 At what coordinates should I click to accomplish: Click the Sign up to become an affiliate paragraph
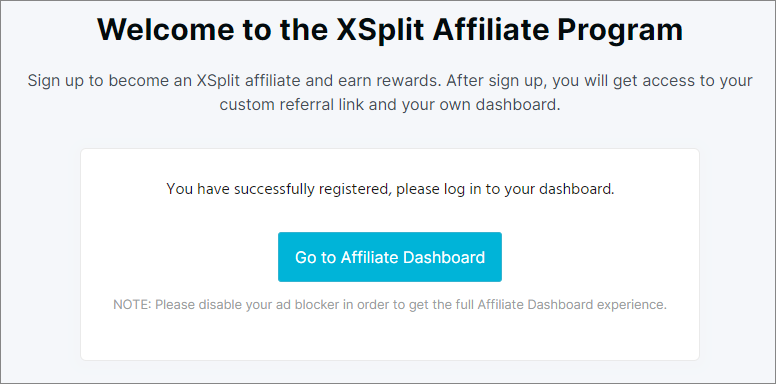[390, 93]
